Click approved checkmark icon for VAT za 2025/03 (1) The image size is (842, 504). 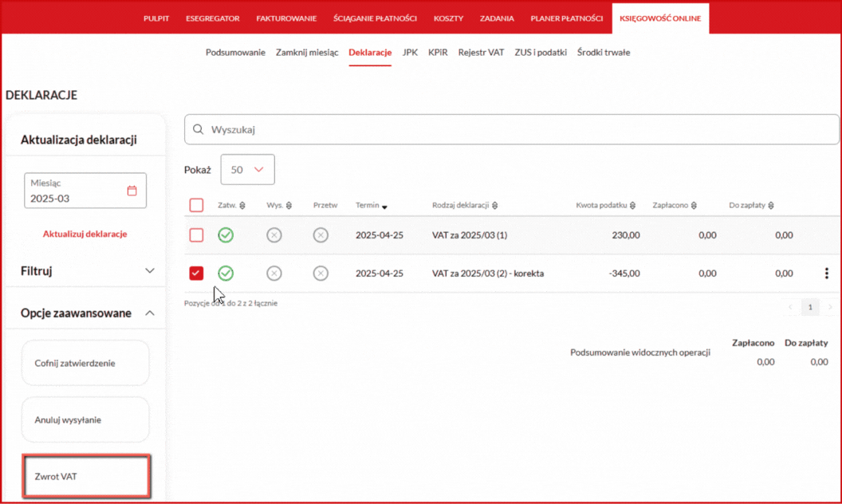pyautogui.click(x=226, y=235)
